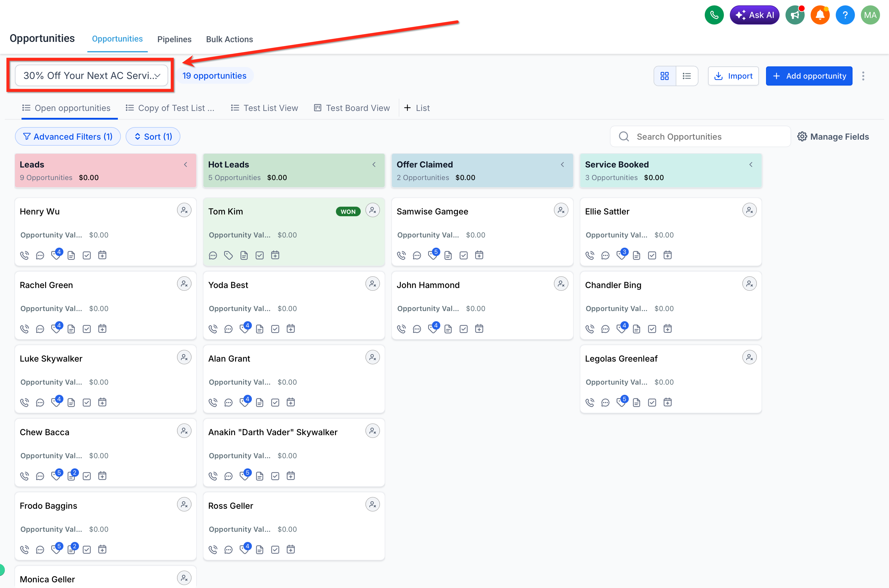Add a new List view

coord(417,108)
